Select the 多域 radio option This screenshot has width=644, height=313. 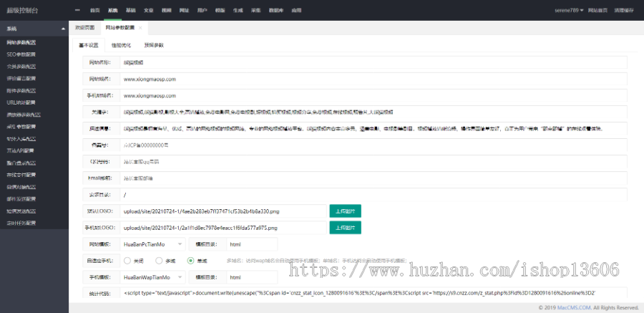[x=165, y=260]
